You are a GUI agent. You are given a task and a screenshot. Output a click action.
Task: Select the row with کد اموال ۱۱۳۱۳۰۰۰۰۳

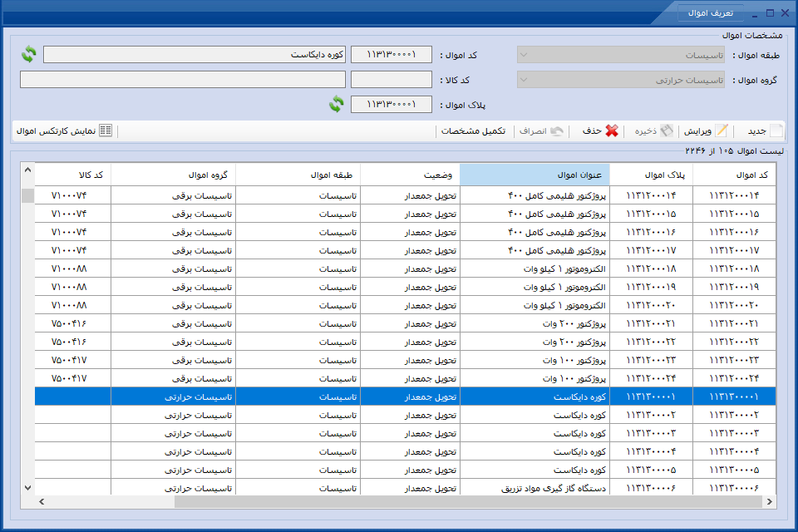click(x=405, y=434)
